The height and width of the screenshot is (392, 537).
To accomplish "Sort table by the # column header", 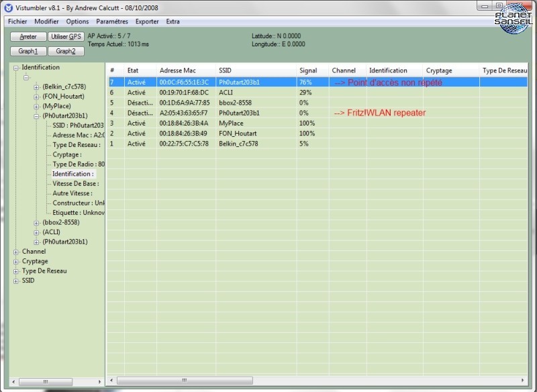I will (x=115, y=70).
